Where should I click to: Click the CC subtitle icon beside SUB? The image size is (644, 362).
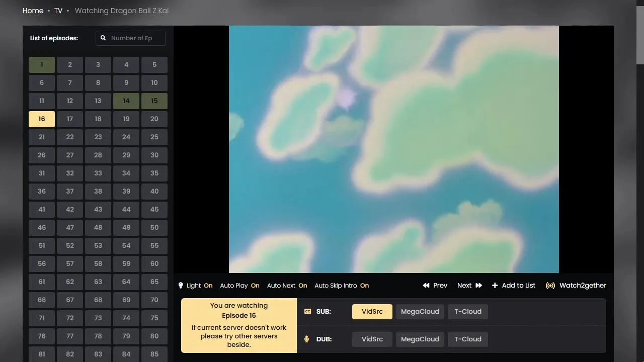point(308,311)
